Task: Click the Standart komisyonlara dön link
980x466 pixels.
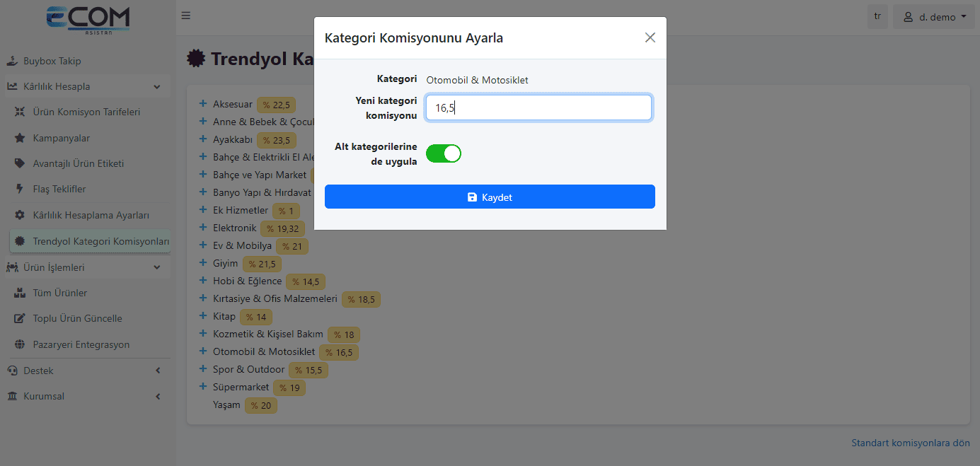Action: tap(911, 443)
